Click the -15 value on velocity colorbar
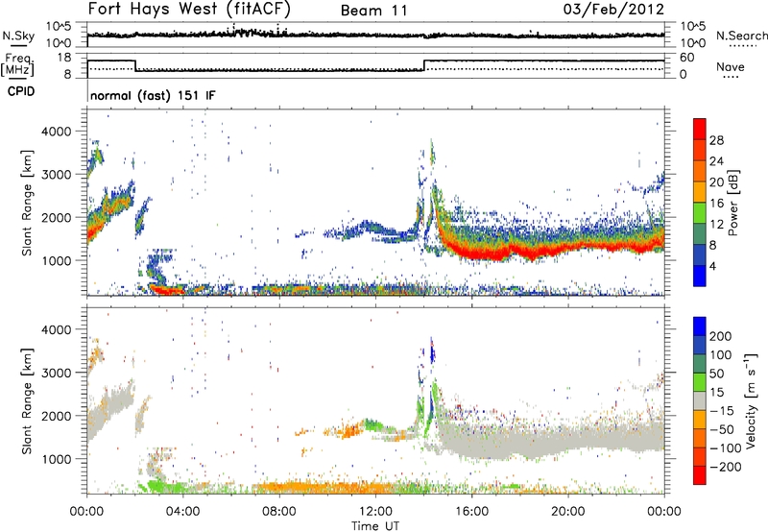Viewport: 768px width, 532px height. pos(722,411)
